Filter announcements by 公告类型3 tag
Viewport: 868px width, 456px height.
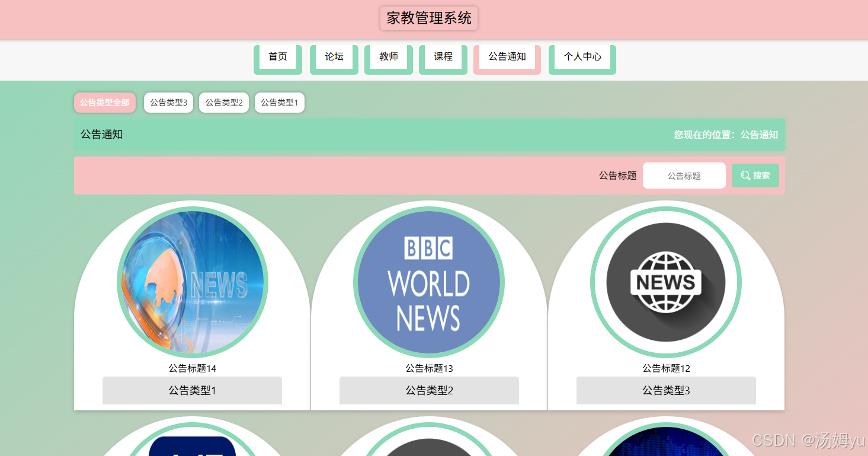pyautogui.click(x=168, y=103)
